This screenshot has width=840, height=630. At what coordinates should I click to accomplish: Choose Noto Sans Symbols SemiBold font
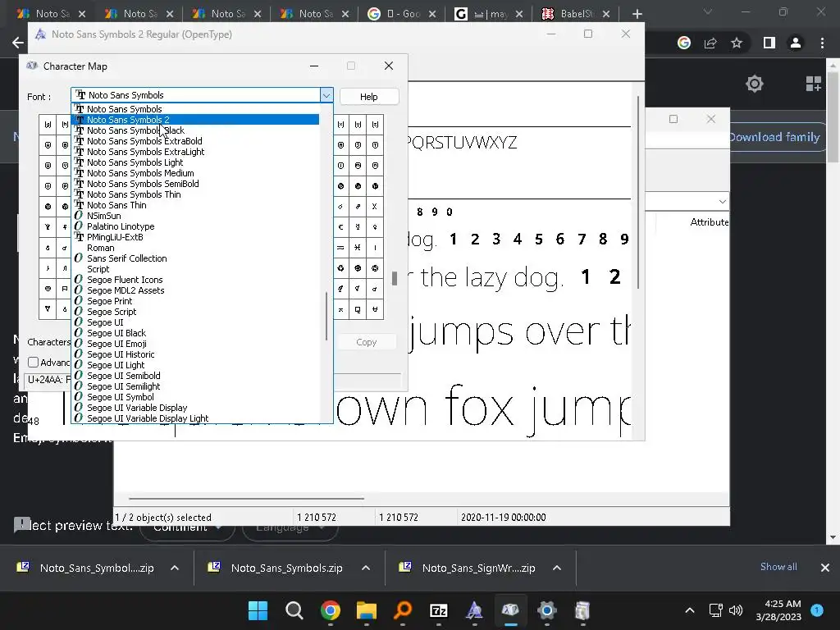195,184
